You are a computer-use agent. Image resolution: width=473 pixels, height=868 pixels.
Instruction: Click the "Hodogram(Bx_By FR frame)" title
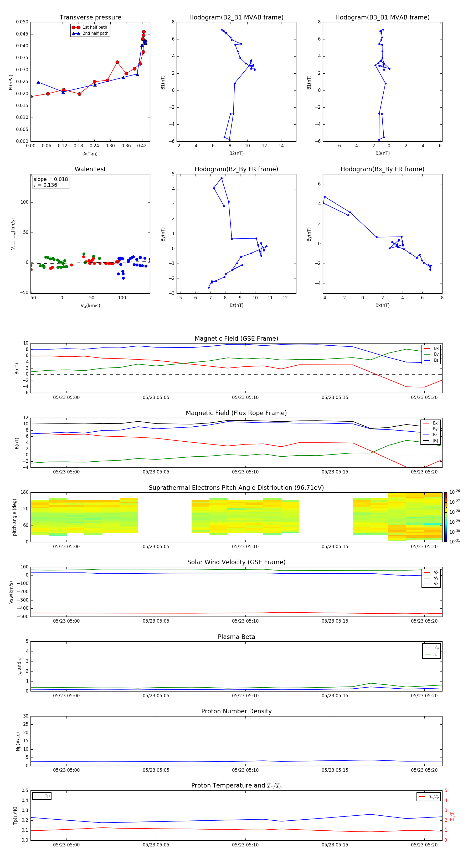coord(382,169)
